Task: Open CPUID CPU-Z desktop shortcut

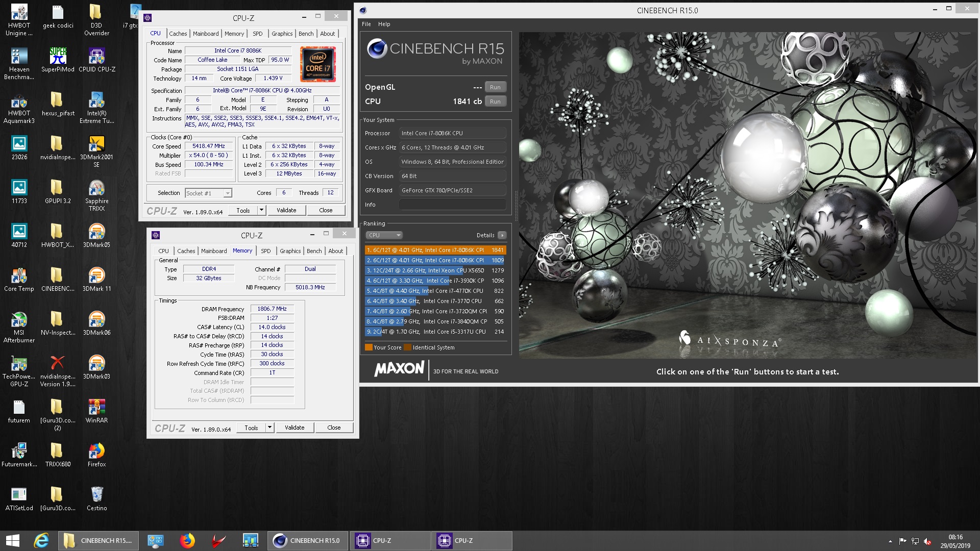Action: pos(96,60)
